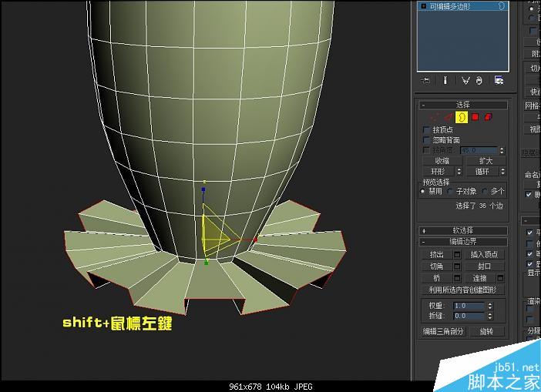Expand the 软选择 rollout
The height and width of the screenshot is (392, 541).
463,230
